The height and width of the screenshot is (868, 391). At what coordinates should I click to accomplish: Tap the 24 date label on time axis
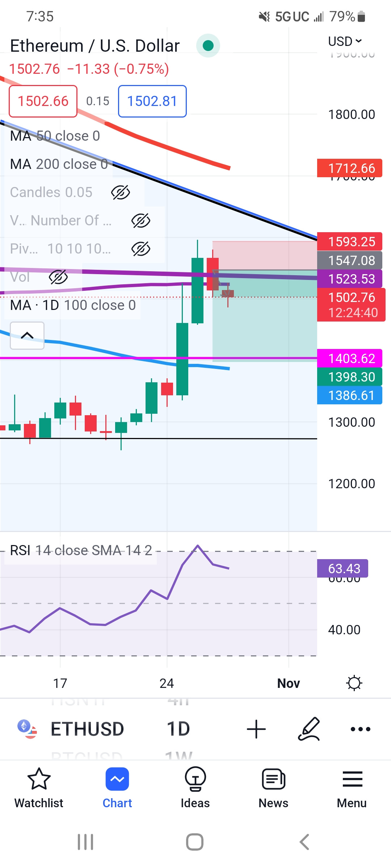pos(167,683)
